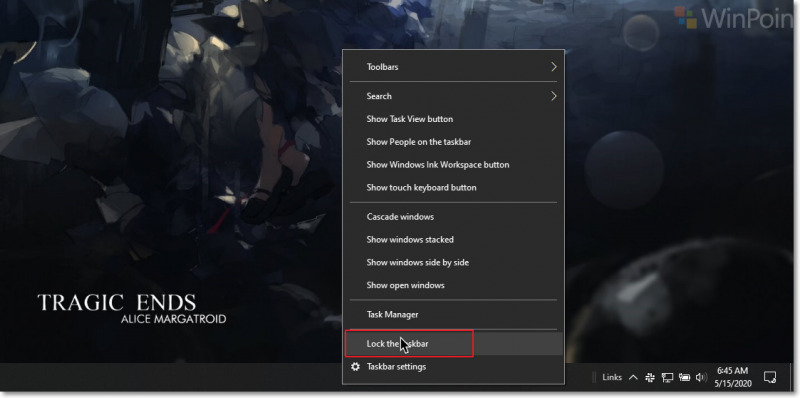800x398 pixels.
Task: Choose Cascade windows
Action: coord(453,217)
